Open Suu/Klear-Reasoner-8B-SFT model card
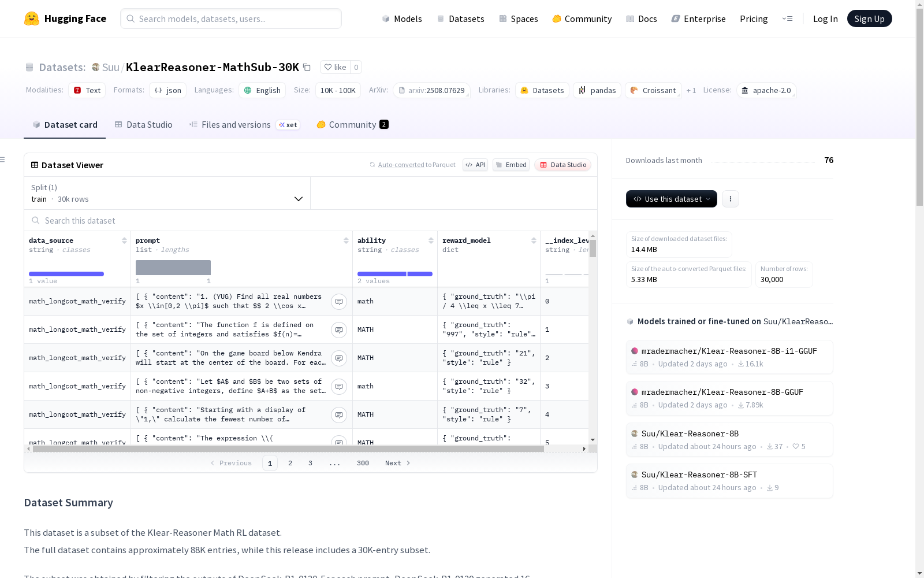The image size is (924, 578). pos(729,481)
